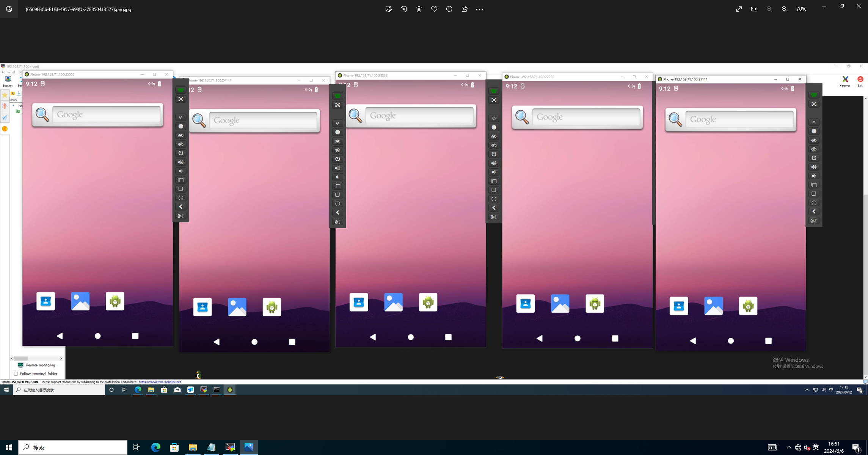Launch green Android app on phone 21111
This screenshot has height=455, width=868.
tap(748, 306)
